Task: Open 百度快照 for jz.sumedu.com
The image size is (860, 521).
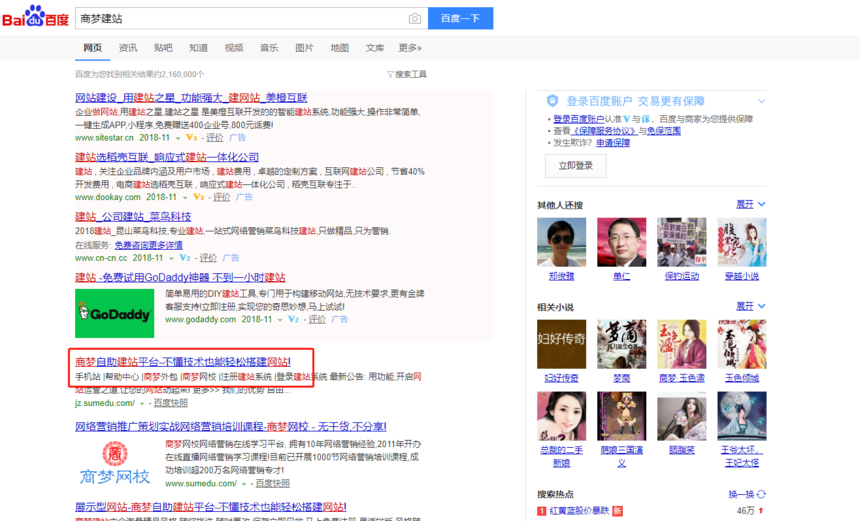Action: tap(171, 403)
